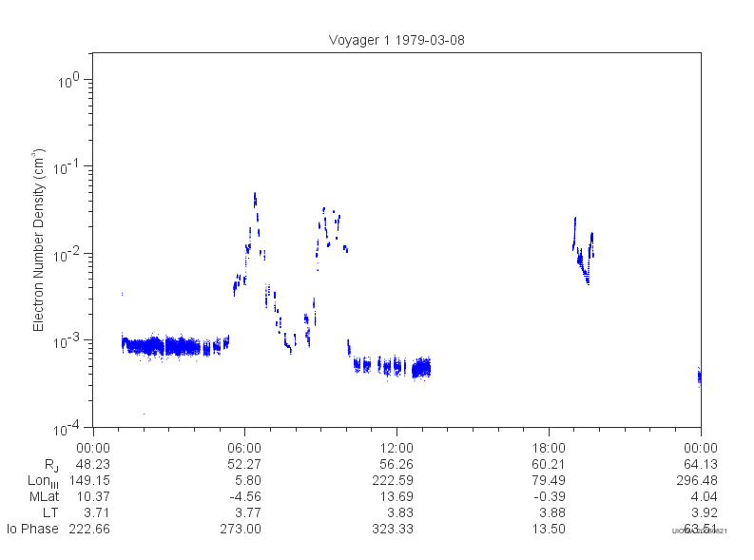This screenshot has width=754, height=560.
Task: Click the 'RJ' row label
Action: click(51, 465)
